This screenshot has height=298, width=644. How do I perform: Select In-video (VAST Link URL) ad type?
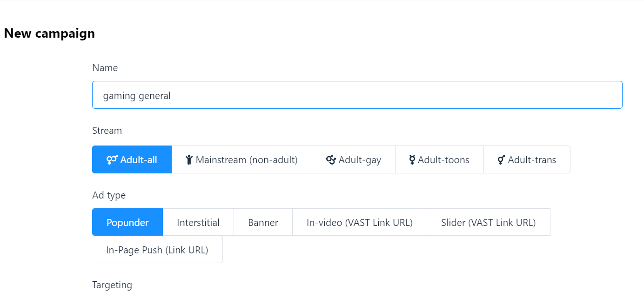point(359,223)
